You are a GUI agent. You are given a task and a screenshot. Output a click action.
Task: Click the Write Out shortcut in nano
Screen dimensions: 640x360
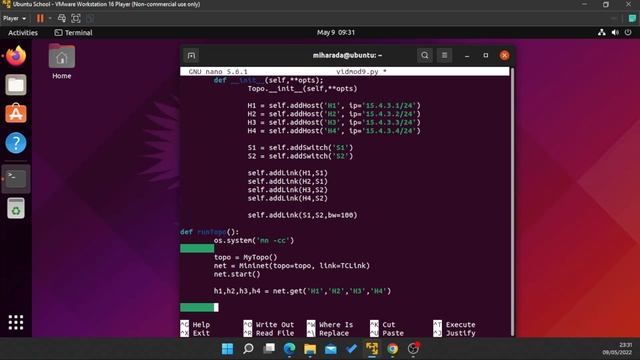(x=269, y=324)
